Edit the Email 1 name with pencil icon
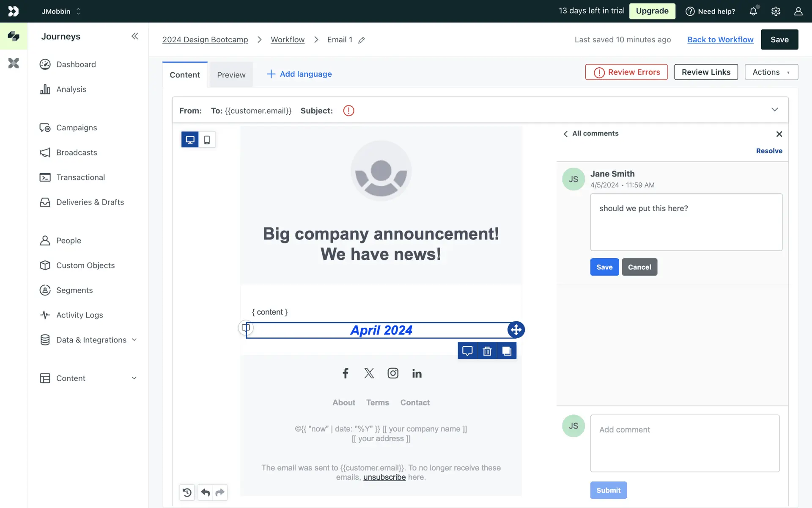This screenshot has height=508, width=812. pos(362,40)
